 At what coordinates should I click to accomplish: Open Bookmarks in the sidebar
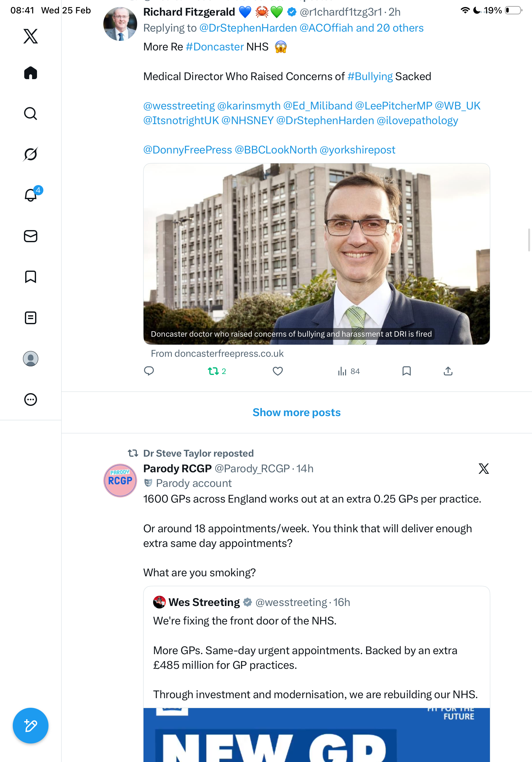coord(31,277)
